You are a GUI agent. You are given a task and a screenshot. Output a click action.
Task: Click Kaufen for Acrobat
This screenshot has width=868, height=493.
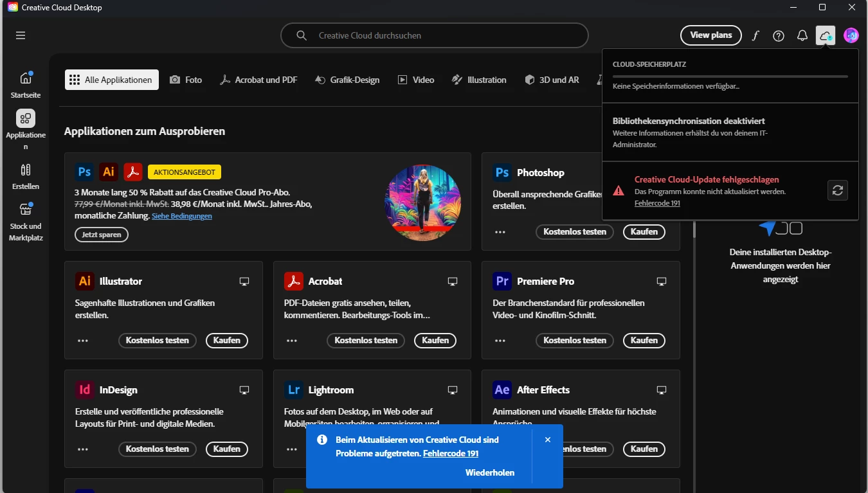[435, 341]
